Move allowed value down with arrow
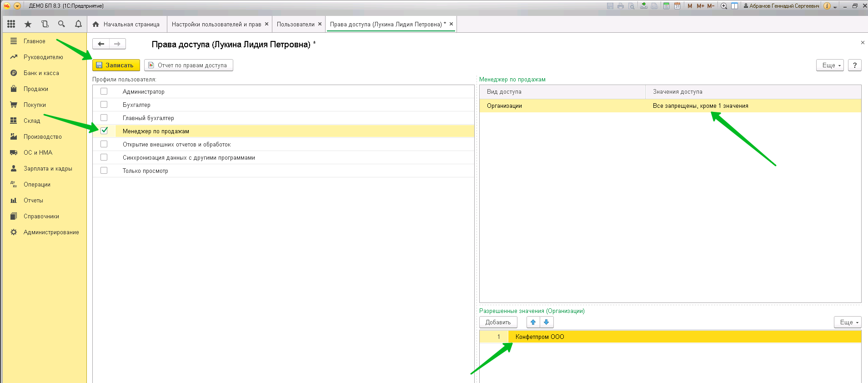 click(x=547, y=322)
